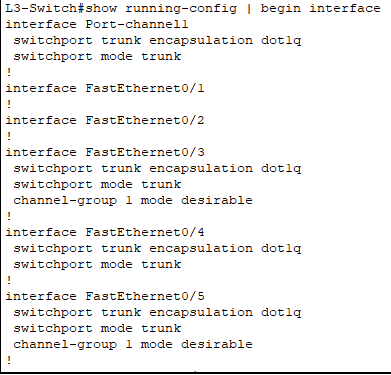Click 'switchport mode trunk' under FastEthernet0/3
Screen dimensions: 391x375
(97, 184)
